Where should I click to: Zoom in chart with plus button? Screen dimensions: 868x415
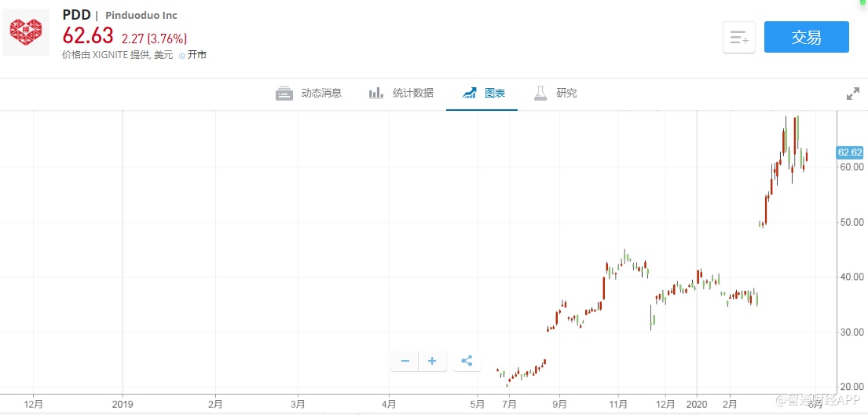432,361
